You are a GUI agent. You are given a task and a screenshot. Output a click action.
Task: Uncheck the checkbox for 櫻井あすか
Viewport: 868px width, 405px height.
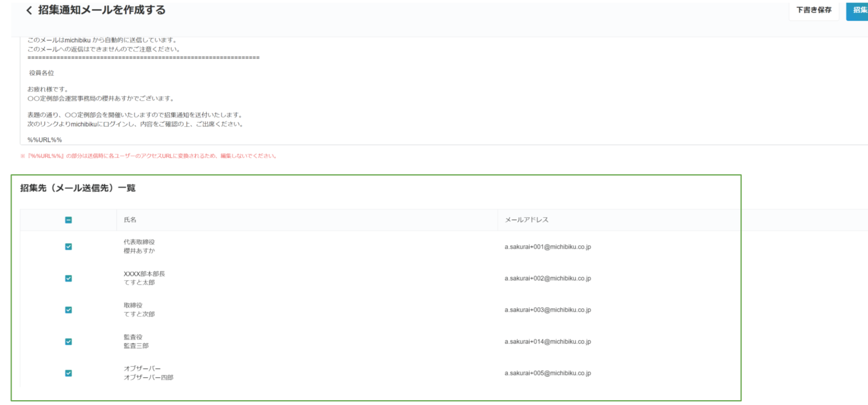68,247
